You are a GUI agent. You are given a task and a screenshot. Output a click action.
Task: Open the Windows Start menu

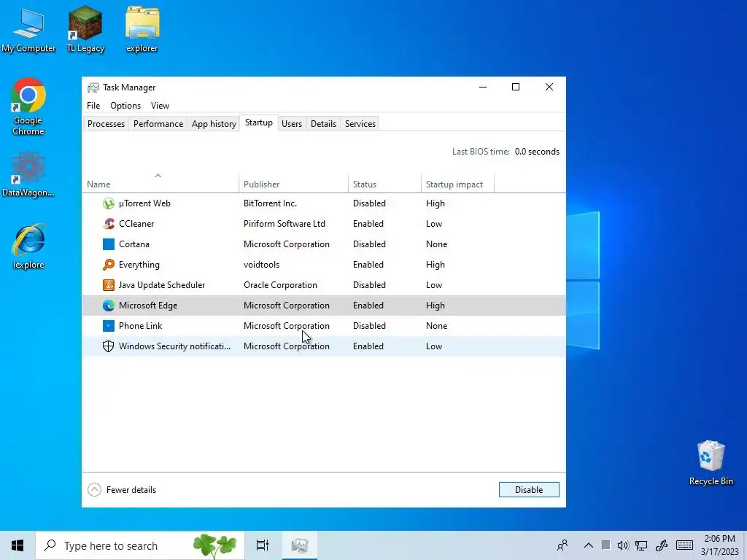point(18,545)
